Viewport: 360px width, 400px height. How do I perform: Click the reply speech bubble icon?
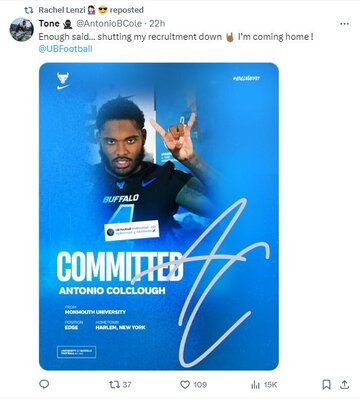click(44, 384)
